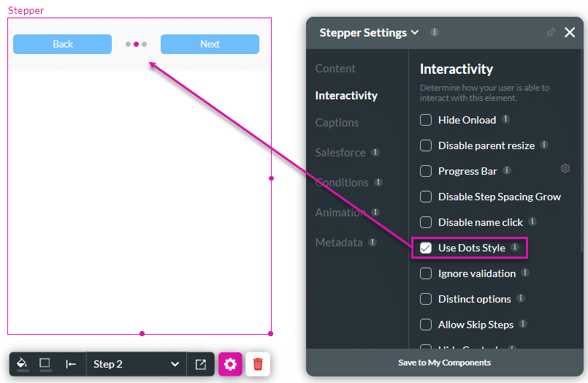Show info for Ignore validation option
This screenshot has width=588, height=383.
(x=525, y=273)
